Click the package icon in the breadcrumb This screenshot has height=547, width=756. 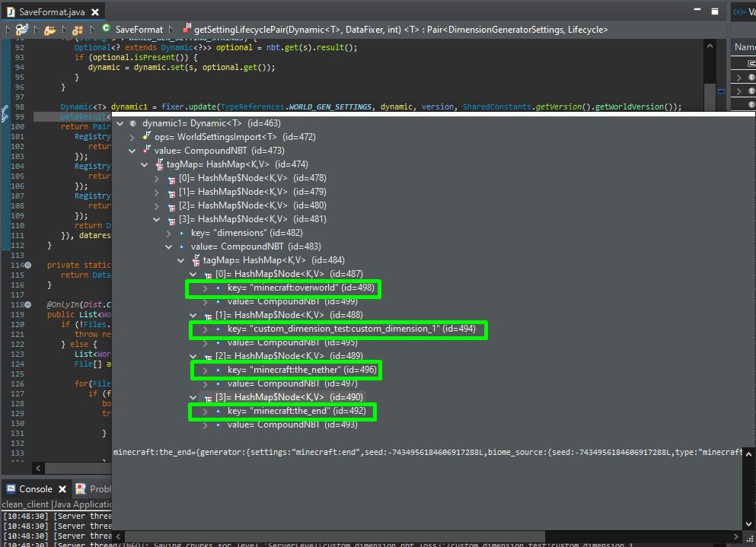(x=78, y=29)
